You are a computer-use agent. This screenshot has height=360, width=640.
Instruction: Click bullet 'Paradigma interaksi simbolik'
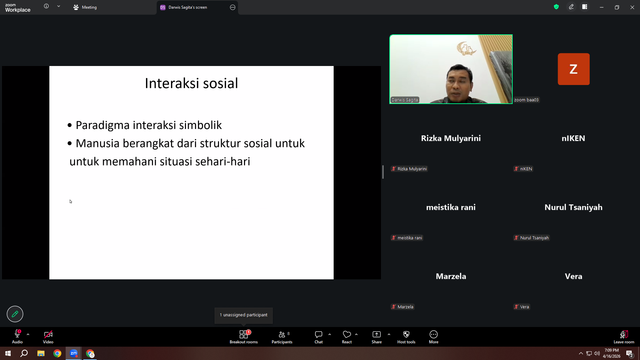click(x=149, y=125)
